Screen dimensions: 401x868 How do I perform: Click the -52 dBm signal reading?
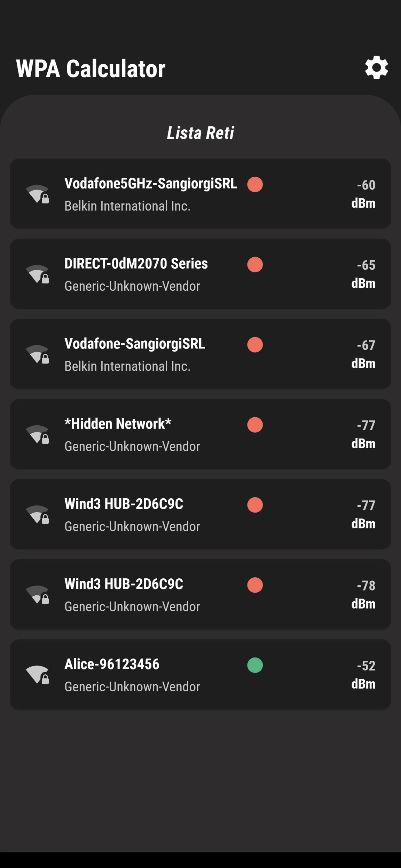[x=363, y=675]
